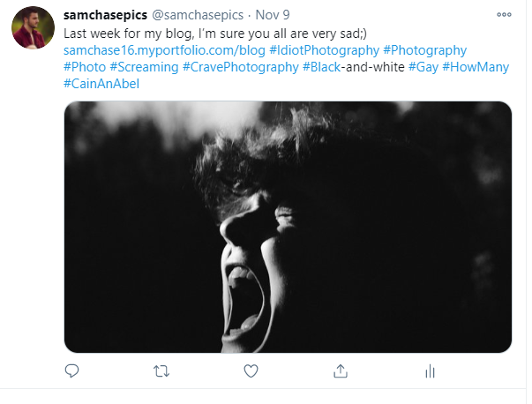This screenshot has width=532, height=404.
Task: Select the #IdiotPhotography hashtag
Action: 324,50
